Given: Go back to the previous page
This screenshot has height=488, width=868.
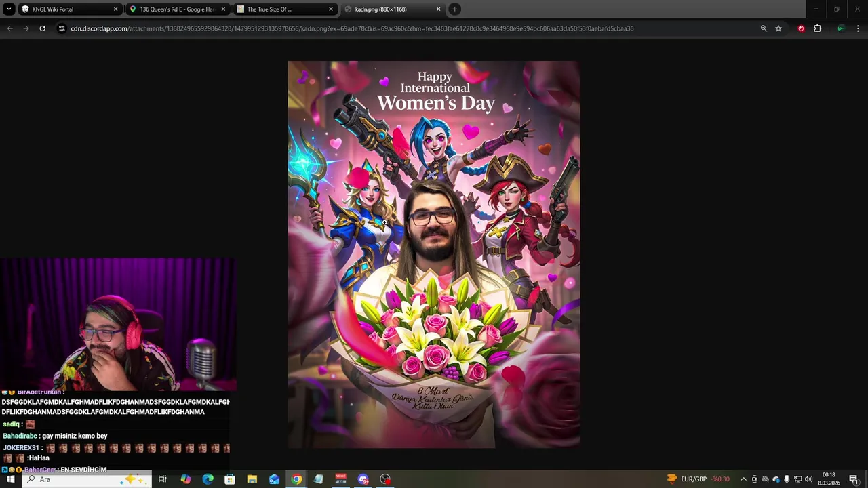Looking at the screenshot, I should pyautogui.click(x=9, y=28).
